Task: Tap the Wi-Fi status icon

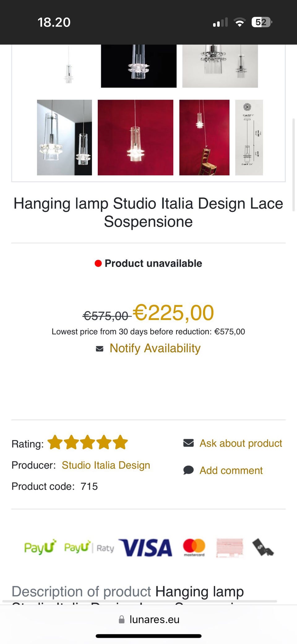Action: [239, 22]
